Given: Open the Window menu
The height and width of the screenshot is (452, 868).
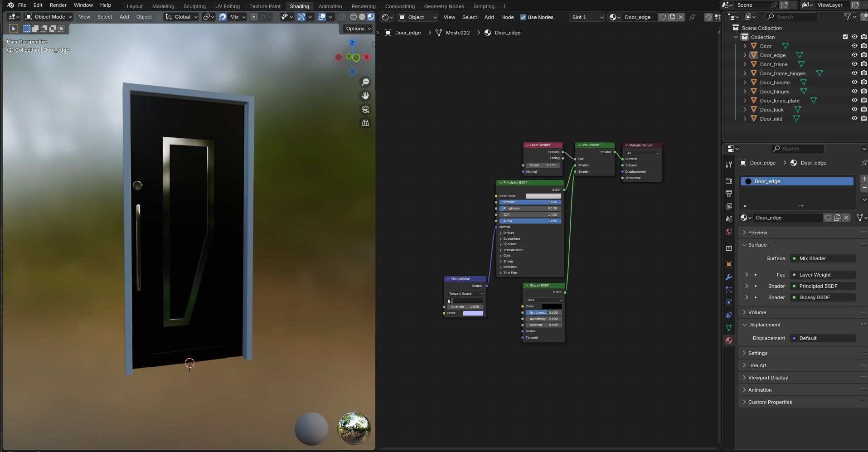Looking at the screenshot, I should 83,5.
